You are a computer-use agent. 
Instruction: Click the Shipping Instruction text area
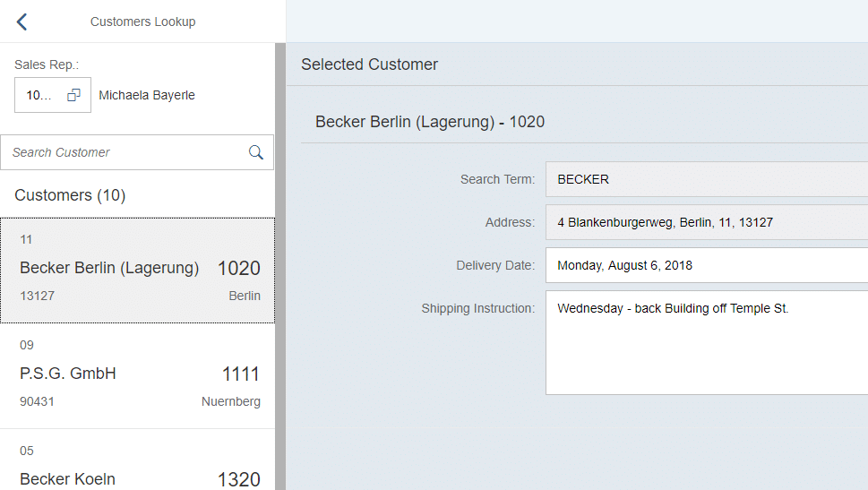coord(707,343)
